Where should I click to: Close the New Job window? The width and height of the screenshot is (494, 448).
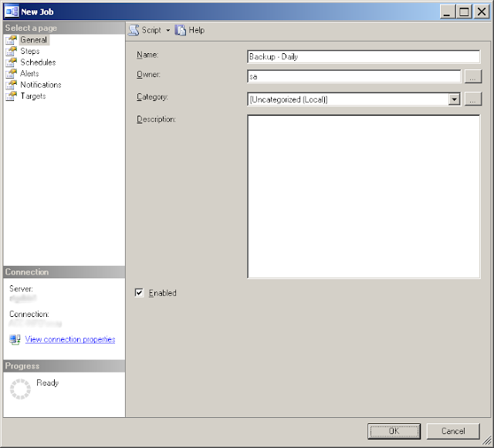point(482,12)
